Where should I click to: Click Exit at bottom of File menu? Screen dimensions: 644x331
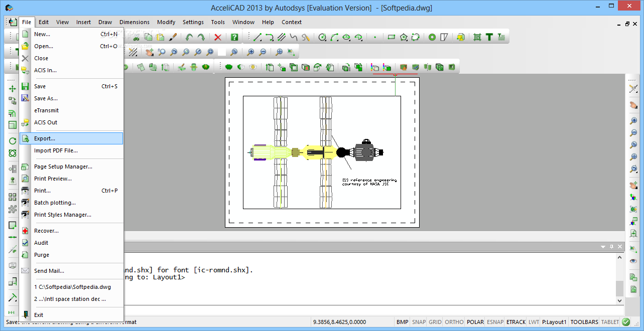(x=71, y=315)
